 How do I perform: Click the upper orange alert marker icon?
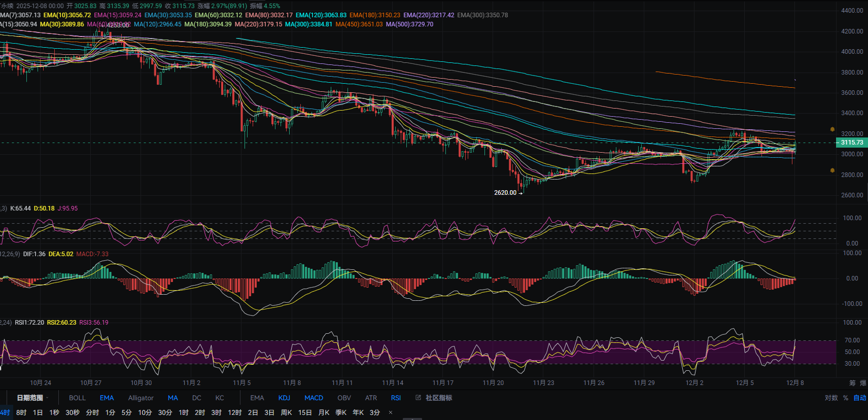(832, 129)
